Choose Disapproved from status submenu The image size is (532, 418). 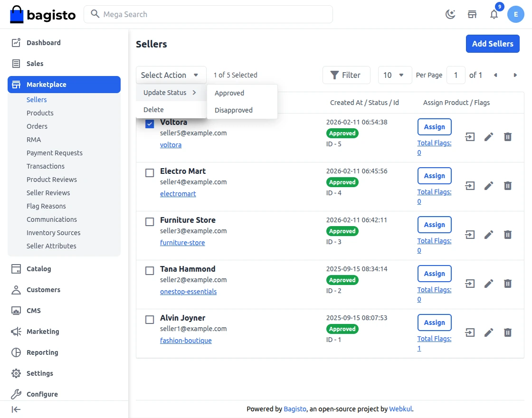point(234,110)
